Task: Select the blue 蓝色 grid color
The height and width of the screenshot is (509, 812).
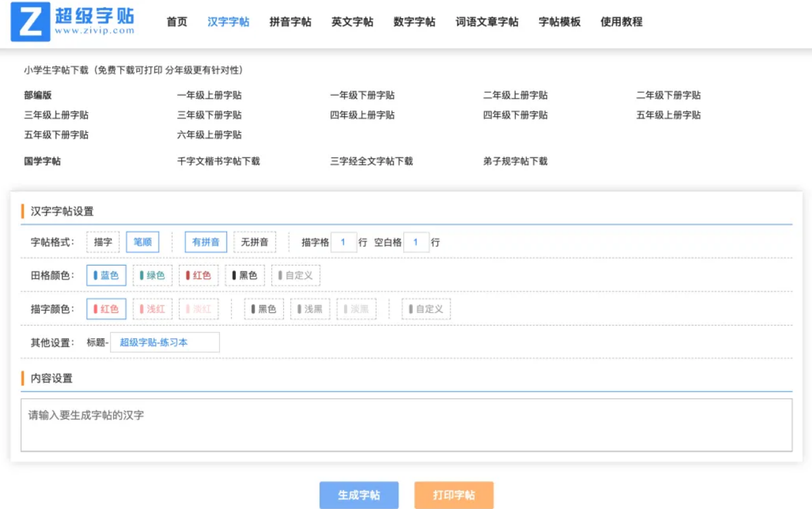Action: click(x=106, y=275)
